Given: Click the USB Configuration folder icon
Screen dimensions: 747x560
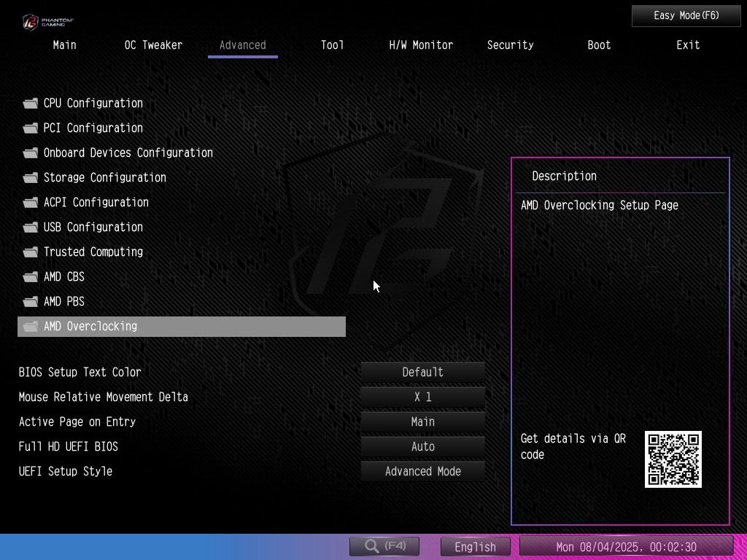Looking at the screenshot, I should click(x=31, y=227).
